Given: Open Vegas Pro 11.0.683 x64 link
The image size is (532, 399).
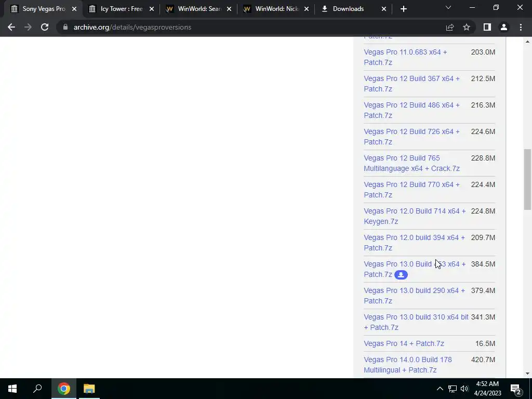Looking at the screenshot, I should pyautogui.click(x=405, y=57).
